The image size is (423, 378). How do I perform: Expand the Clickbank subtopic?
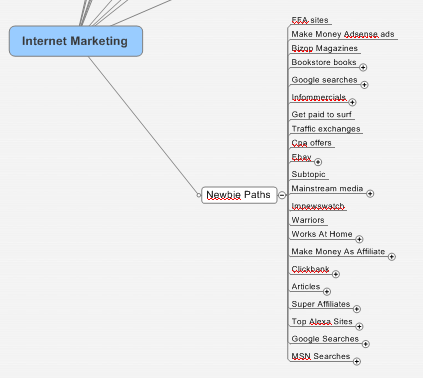336,274
